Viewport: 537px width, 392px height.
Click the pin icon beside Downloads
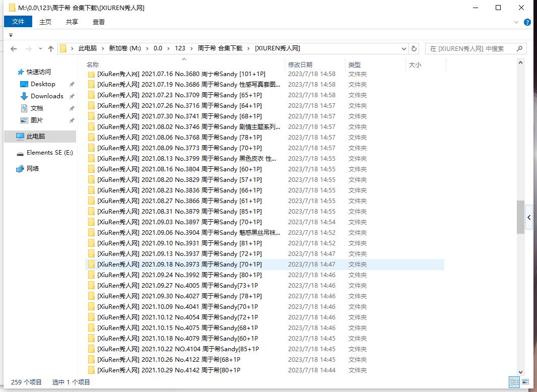click(72, 96)
